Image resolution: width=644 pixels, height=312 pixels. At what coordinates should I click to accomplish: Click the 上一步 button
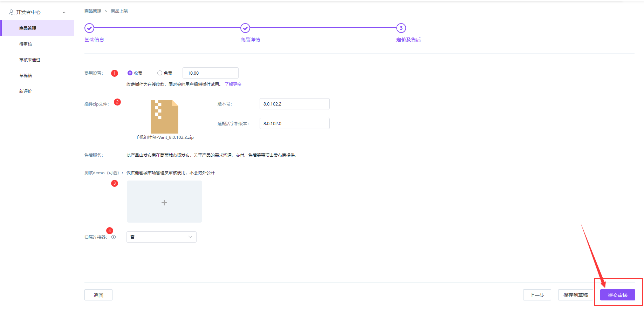point(537,295)
